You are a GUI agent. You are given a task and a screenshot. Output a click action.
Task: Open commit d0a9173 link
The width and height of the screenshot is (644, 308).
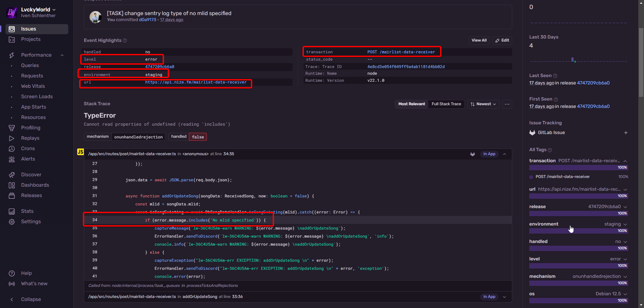point(148,20)
